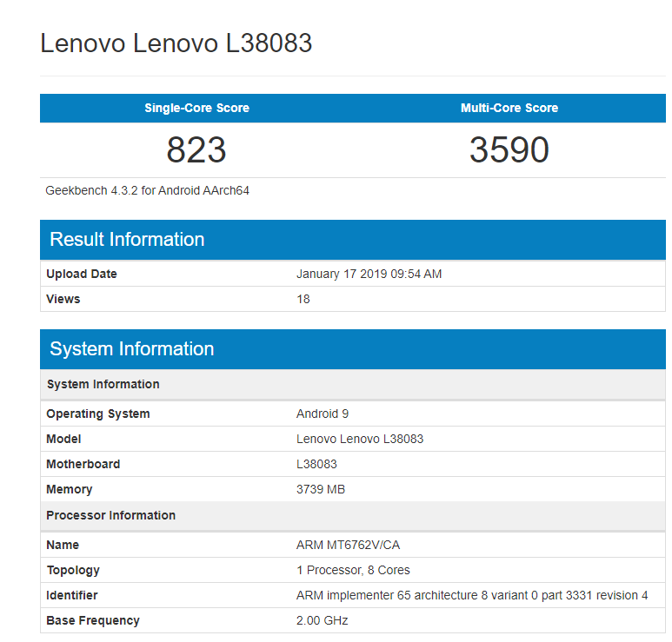Select the multi-core score value 3590
This screenshot has height=642, width=672.
509,150
